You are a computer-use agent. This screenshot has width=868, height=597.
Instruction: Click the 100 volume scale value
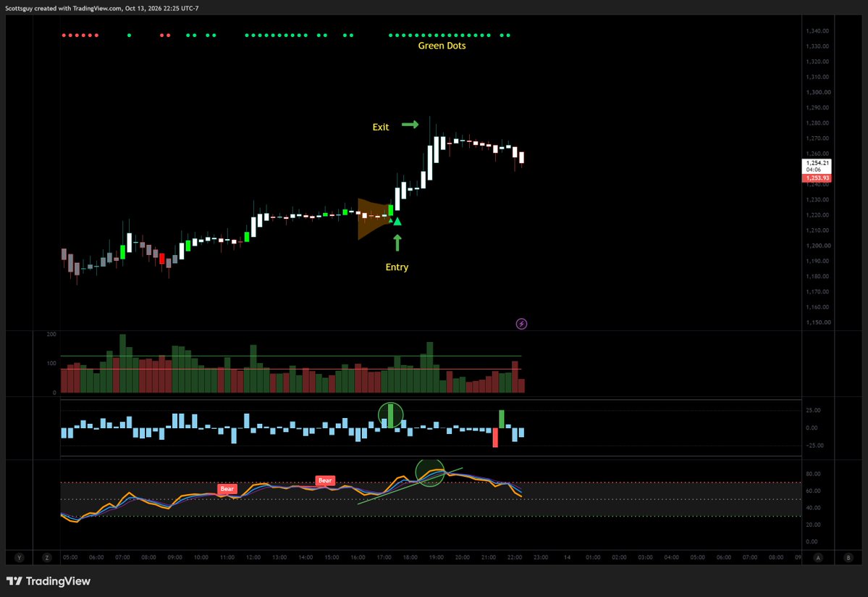coord(51,363)
